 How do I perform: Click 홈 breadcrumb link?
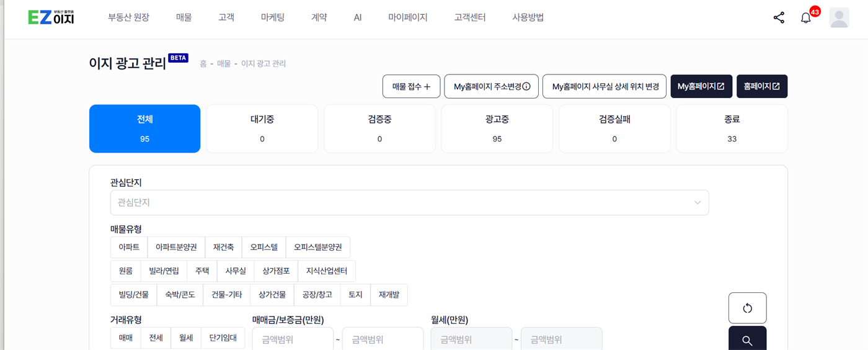(x=203, y=64)
